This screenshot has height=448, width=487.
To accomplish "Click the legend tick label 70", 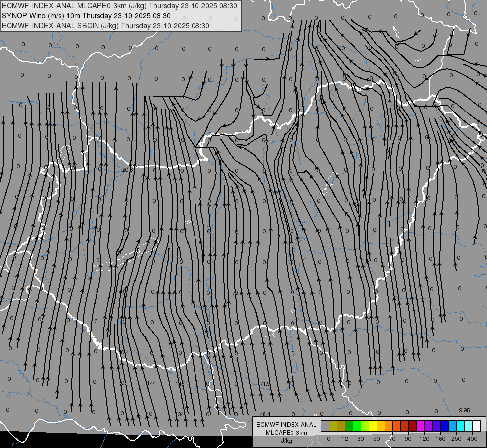I will pos(392,439).
